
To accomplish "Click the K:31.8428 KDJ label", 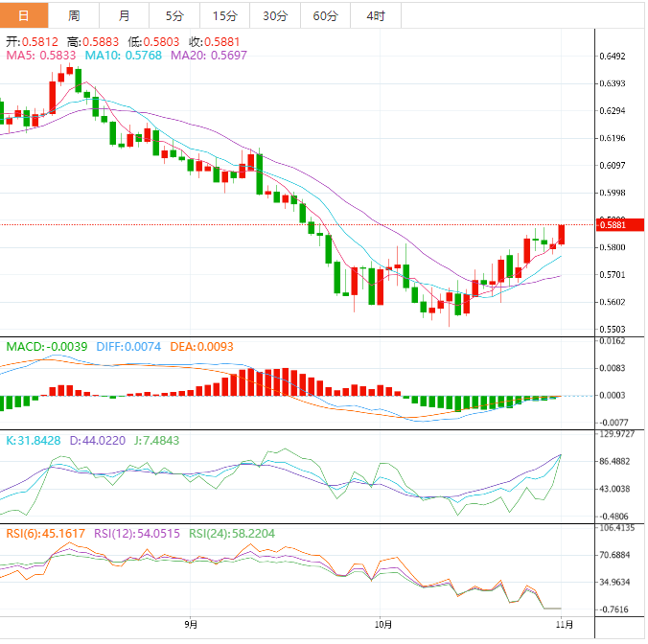I will coord(33,440).
